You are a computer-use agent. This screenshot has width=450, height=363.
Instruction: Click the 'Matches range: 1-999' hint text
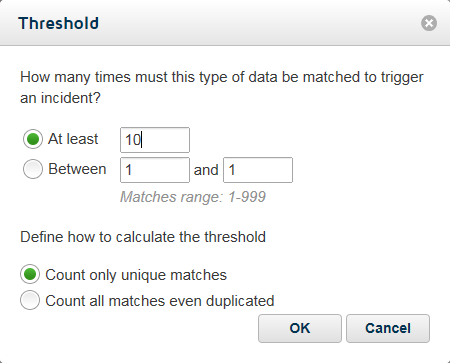pyautogui.click(x=193, y=197)
